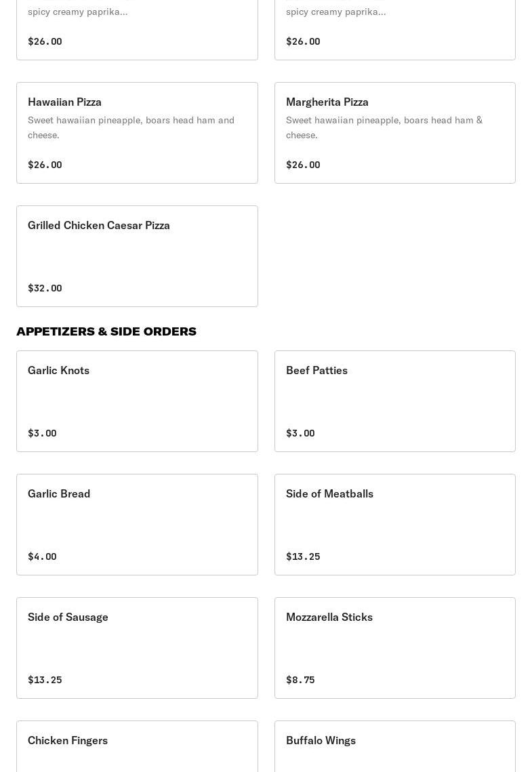Viewport: 532px width, 772px height.
Task: Click the Margherita Pizza description text
Action: (x=384, y=127)
